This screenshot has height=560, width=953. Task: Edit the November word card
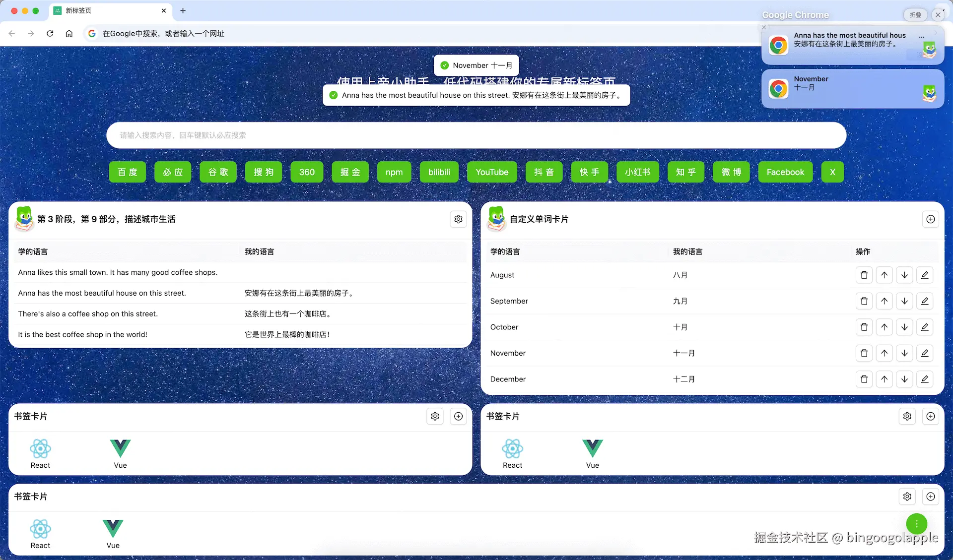(925, 353)
